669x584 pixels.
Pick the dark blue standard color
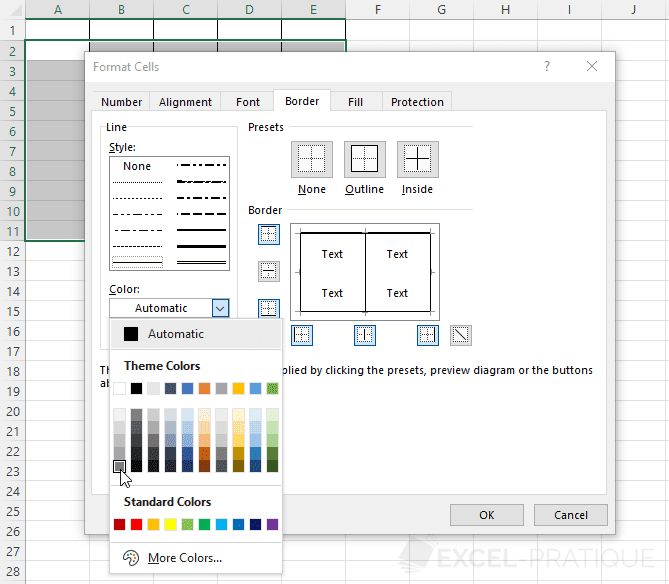pyautogui.click(x=256, y=524)
